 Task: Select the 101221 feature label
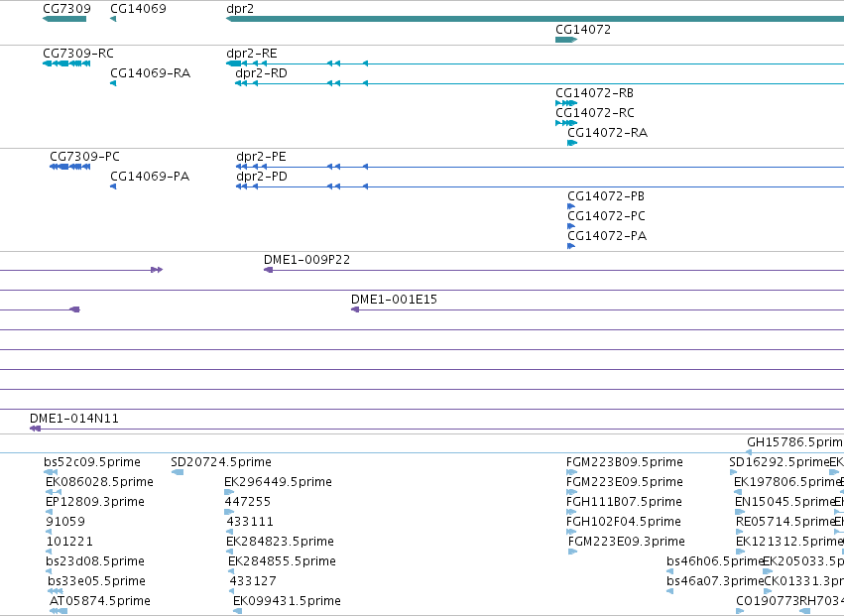click(69, 542)
